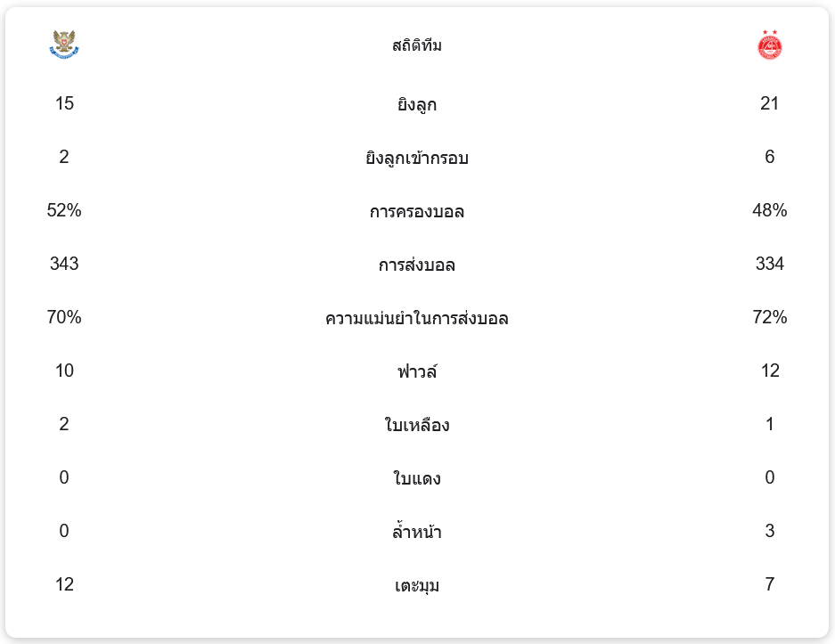This screenshot has width=835, height=644.
Task: Click the right team's red crest
Action: [769, 45]
